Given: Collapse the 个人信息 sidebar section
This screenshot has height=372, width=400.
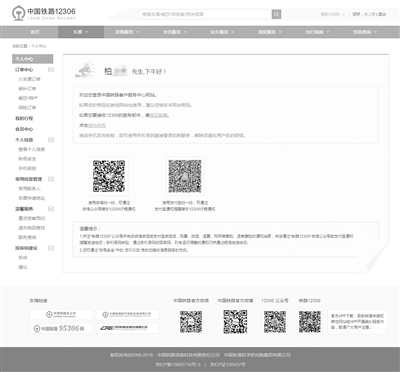Looking at the screenshot, I should (51, 140).
